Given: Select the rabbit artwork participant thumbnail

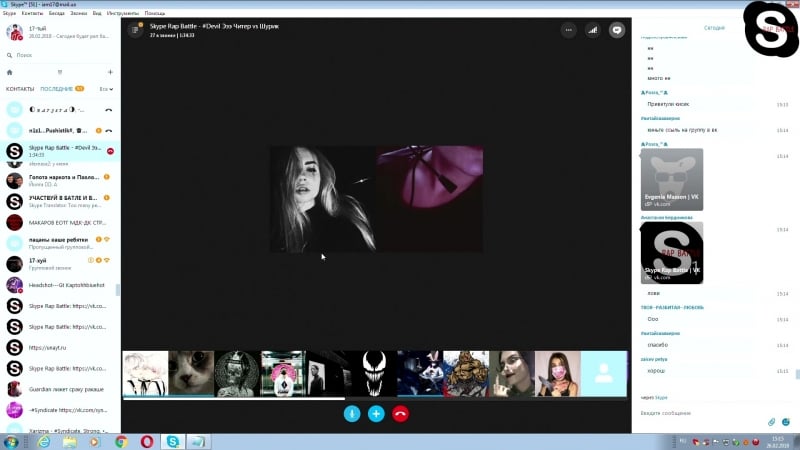Looking at the screenshot, I should pos(420,373).
